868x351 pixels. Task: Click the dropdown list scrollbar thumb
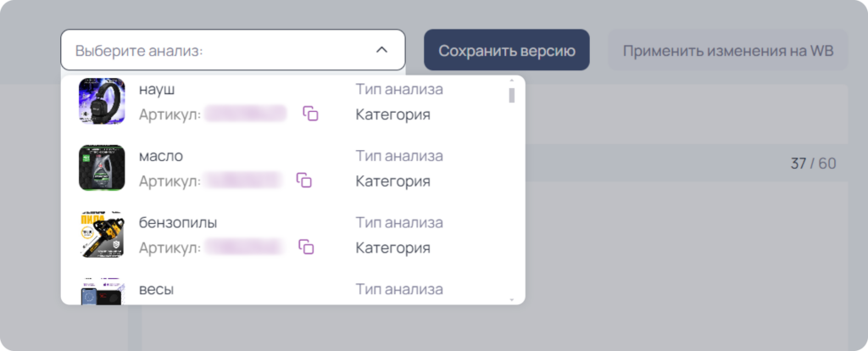coord(511,95)
